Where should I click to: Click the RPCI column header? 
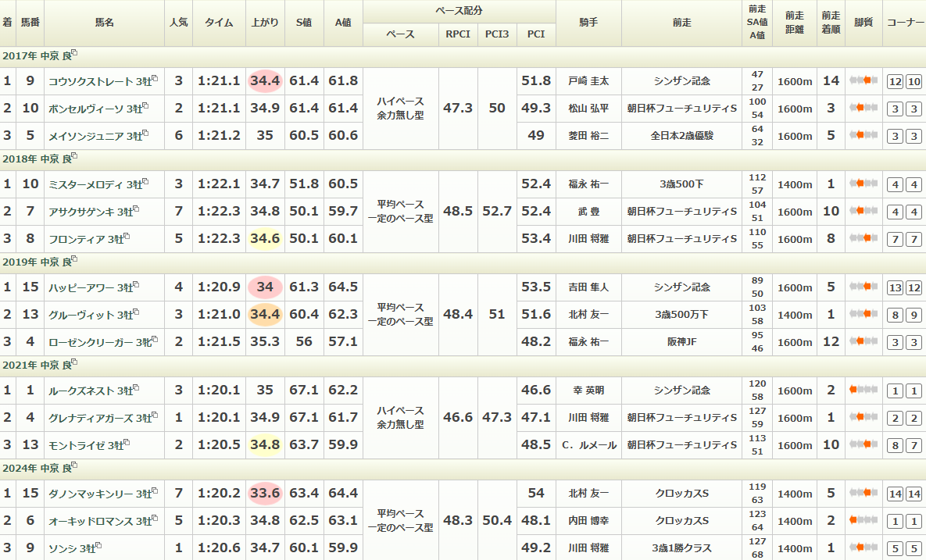(457, 34)
